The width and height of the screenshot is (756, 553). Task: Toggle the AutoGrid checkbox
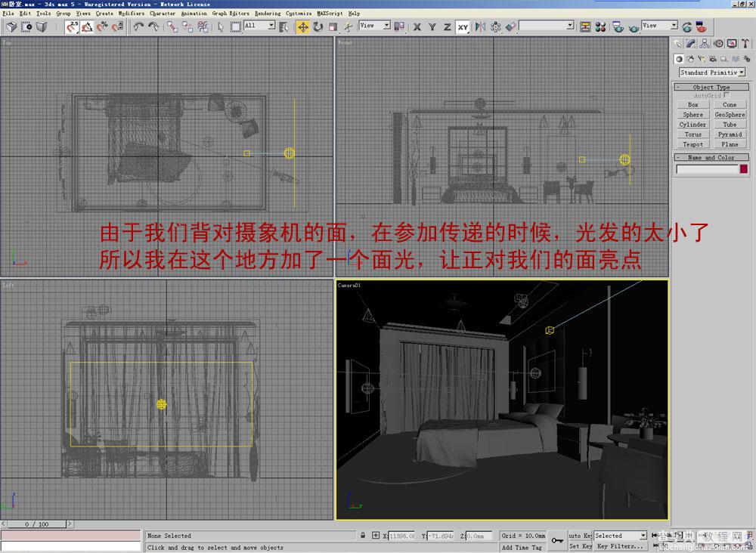(x=727, y=95)
